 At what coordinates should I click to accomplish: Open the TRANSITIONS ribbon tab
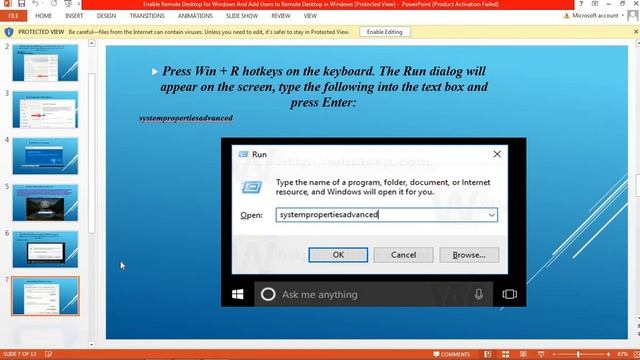[147, 16]
